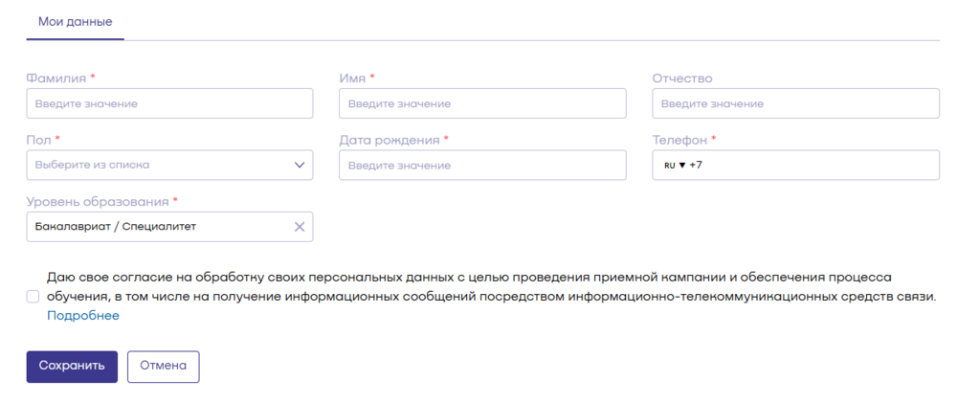Click the Имя input field

(482, 103)
